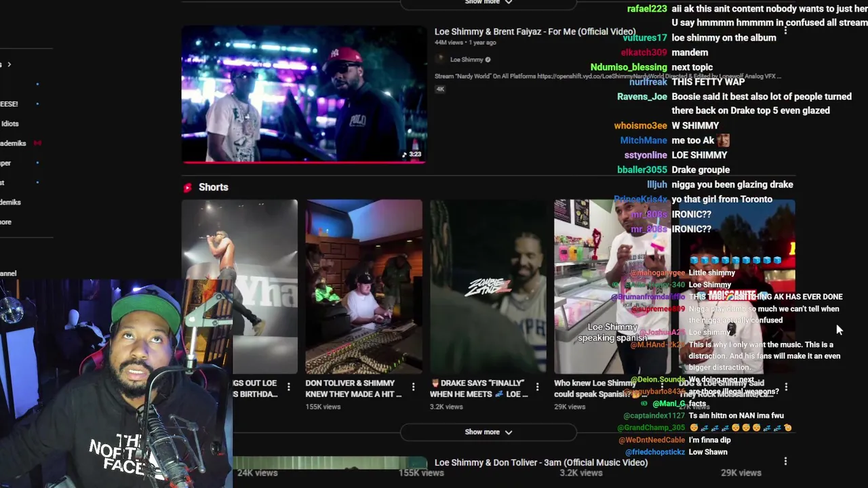Expand sidebar section via right chevron arrow

pos(9,64)
